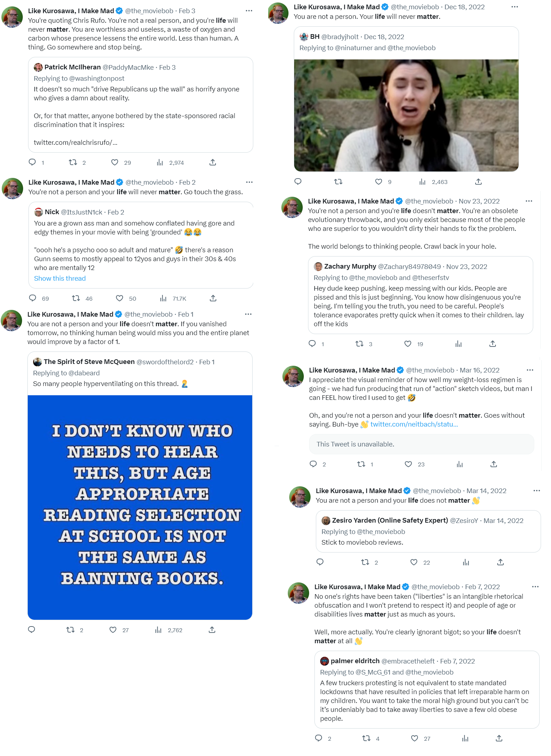Open more options on Feb 7, 2022 tweet
Viewport: 551px width, 756px height.
pyautogui.click(x=535, y=587)
